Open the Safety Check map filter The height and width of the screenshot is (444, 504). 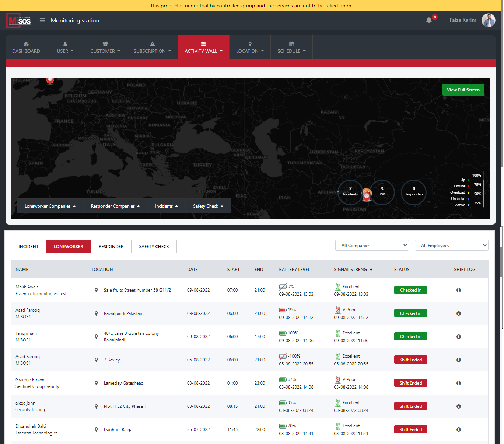point(208,206)
